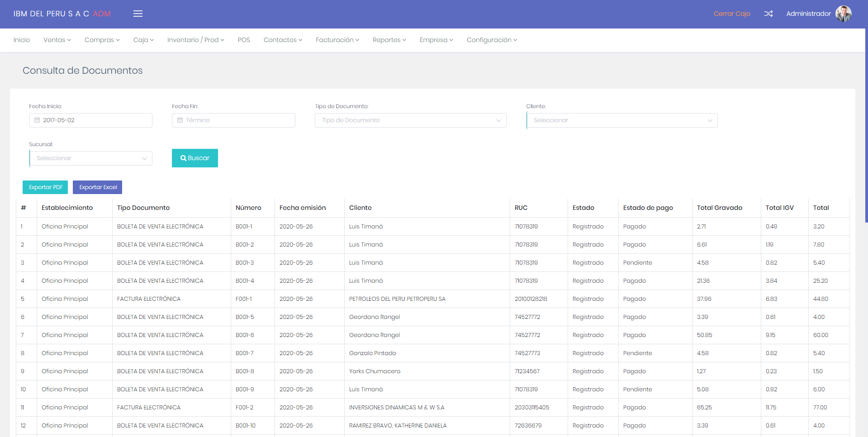This screenshot has width=868, height=437.
Task: Click the Total Gravado column header
Action: point(719,208)
